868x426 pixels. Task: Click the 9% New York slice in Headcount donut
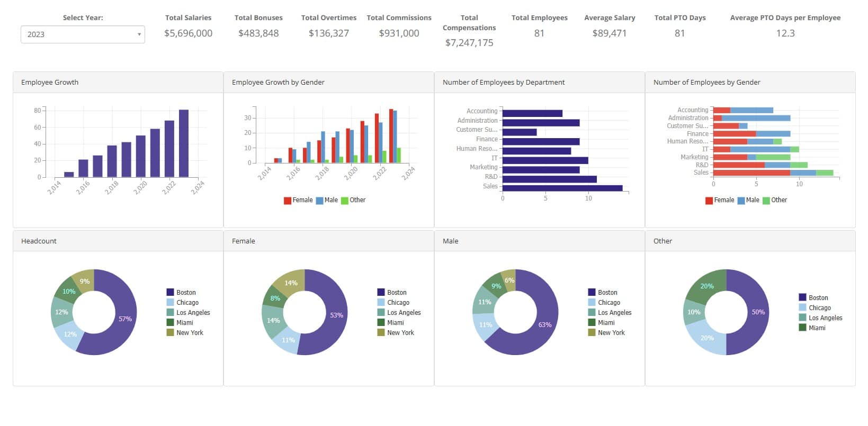(85, 282)
